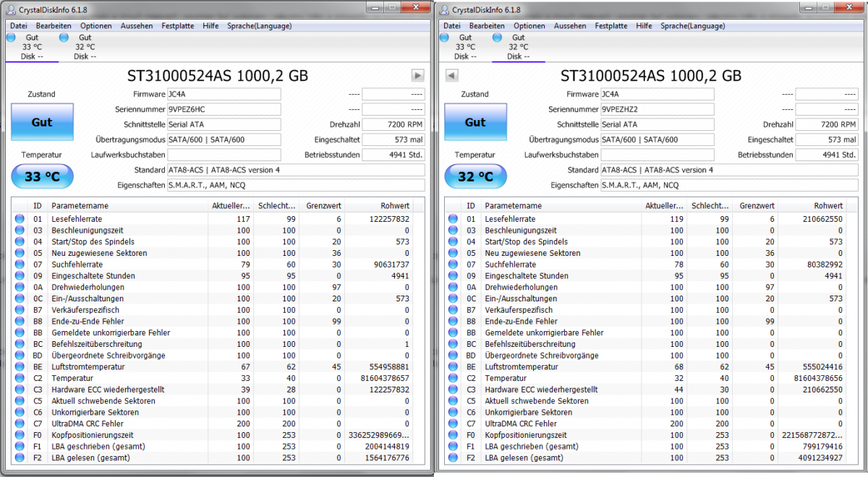Select raw value 2004144819 in left window

click(387, 446)
